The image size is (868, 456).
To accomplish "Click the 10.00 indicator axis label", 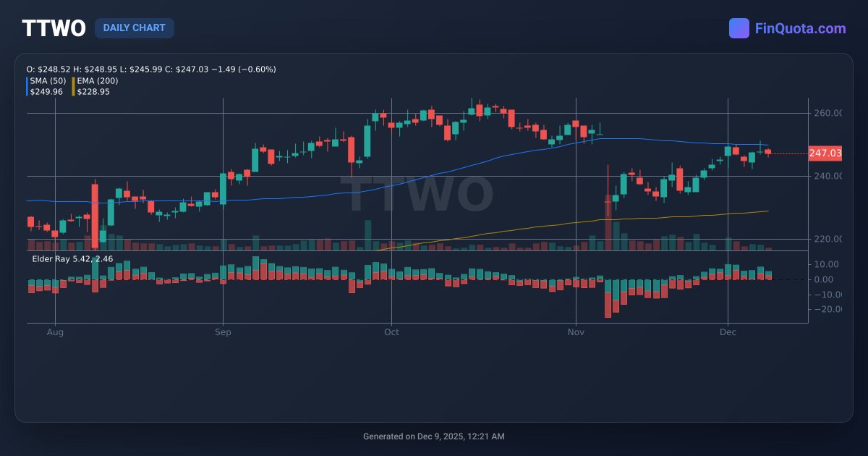I will pyautogui.click(x=826, y=264).
